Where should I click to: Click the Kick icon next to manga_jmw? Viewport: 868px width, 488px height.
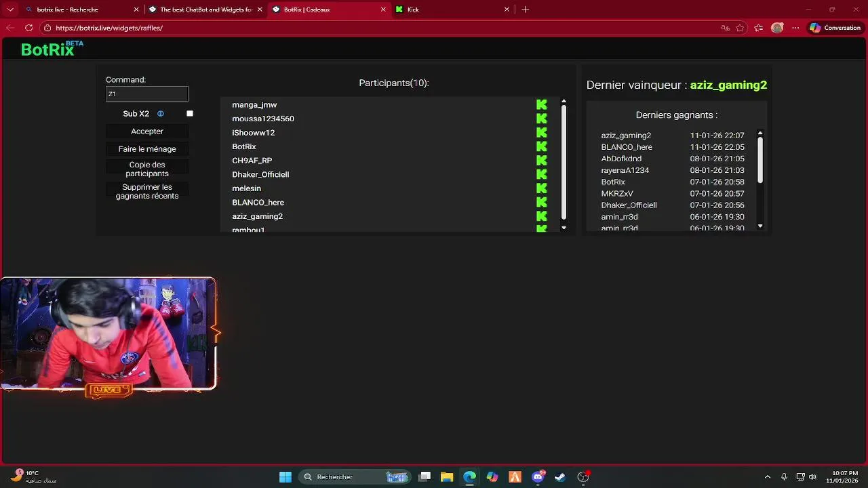click(x=541, y=104)
